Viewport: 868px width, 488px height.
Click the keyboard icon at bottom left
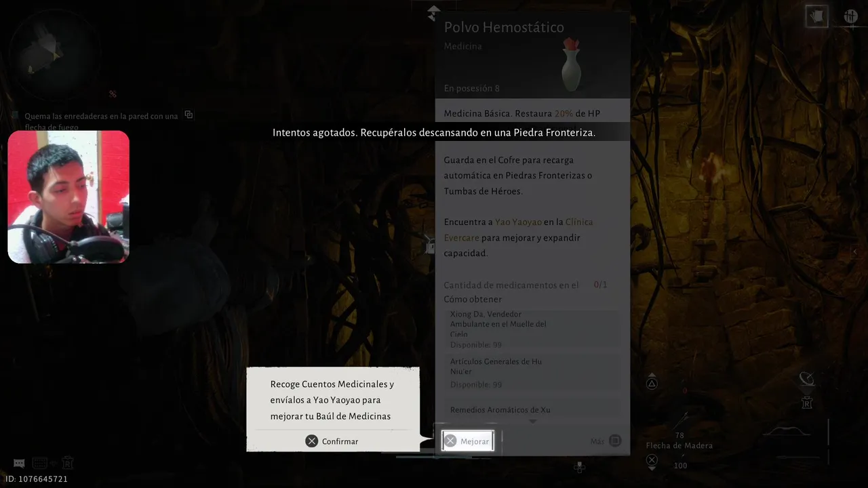point(39,464)
